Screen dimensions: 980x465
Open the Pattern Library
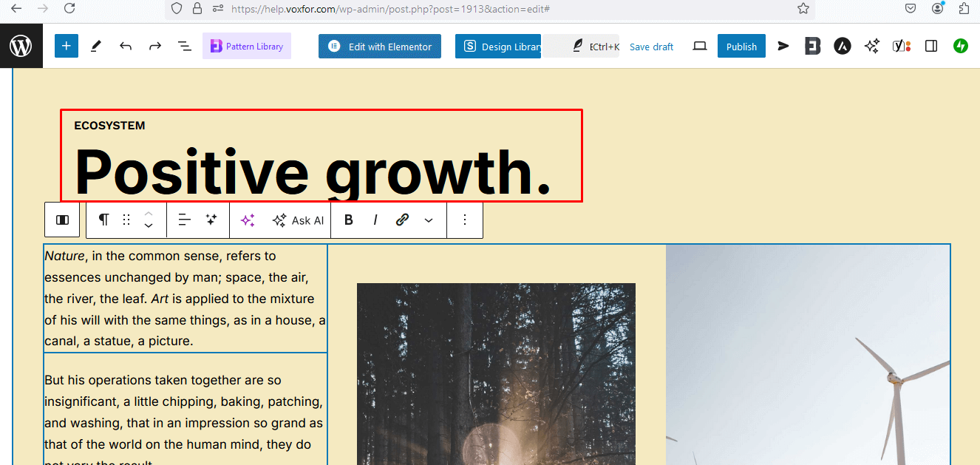coord(246,45)
